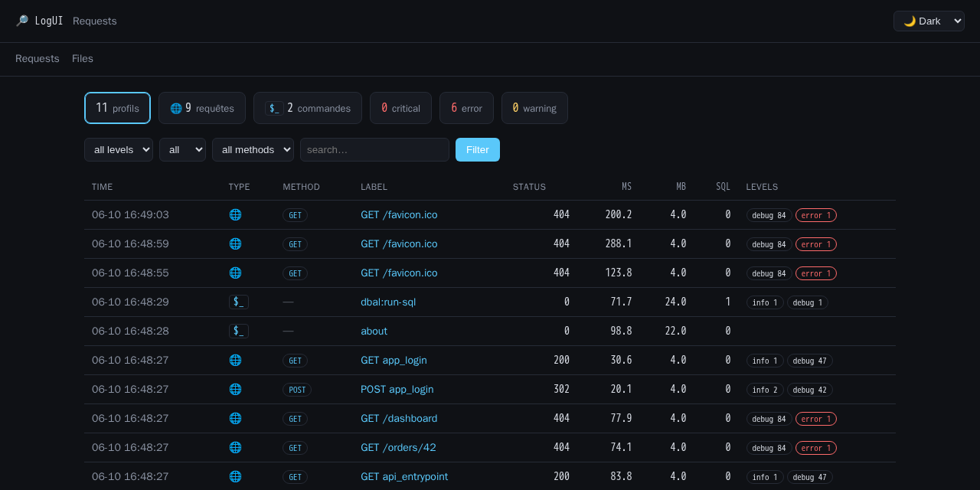Open GET /favicon.ico at 16:48:59

click(399, 243)
